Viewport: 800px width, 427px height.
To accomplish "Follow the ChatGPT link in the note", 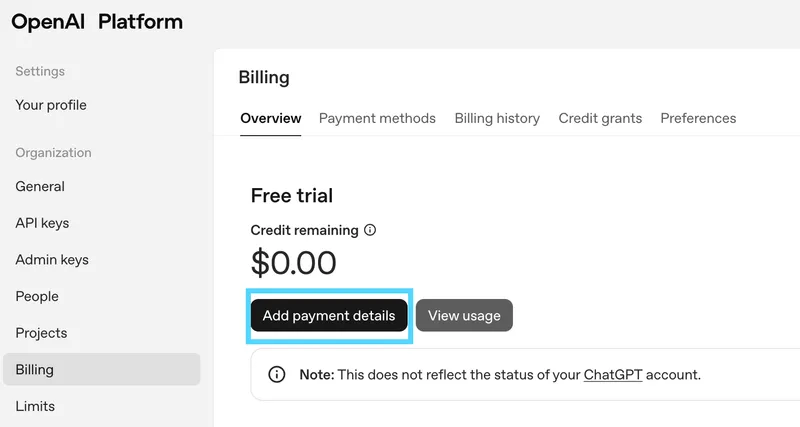I will [x=613, y=375].
